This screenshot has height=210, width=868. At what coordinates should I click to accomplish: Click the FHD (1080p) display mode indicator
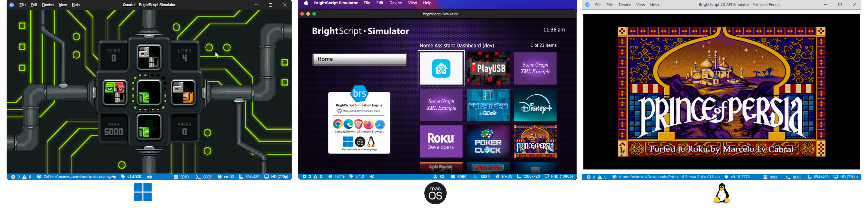[559, 177]
